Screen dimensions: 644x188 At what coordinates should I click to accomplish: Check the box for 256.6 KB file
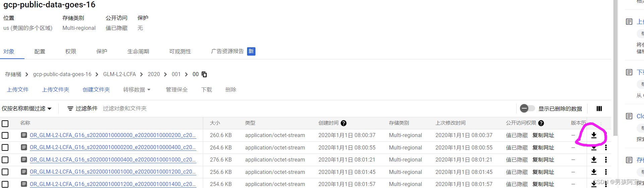point(5,172)
